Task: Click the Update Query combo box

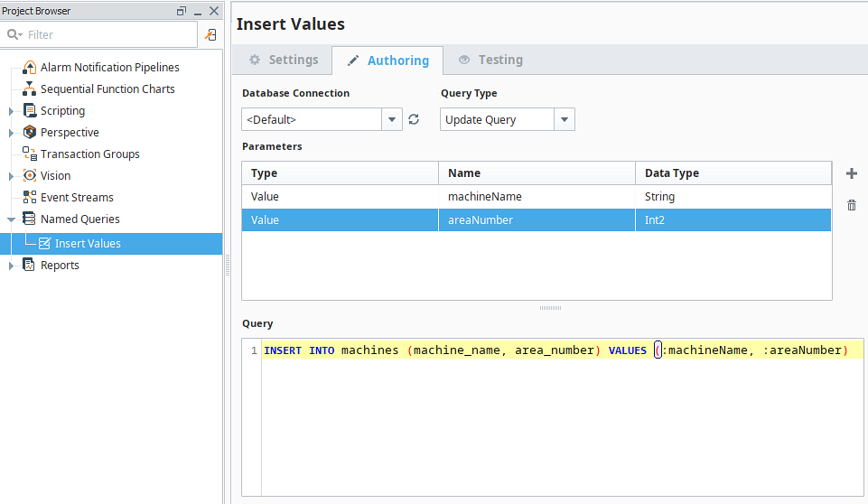Action: pos(507,119)
